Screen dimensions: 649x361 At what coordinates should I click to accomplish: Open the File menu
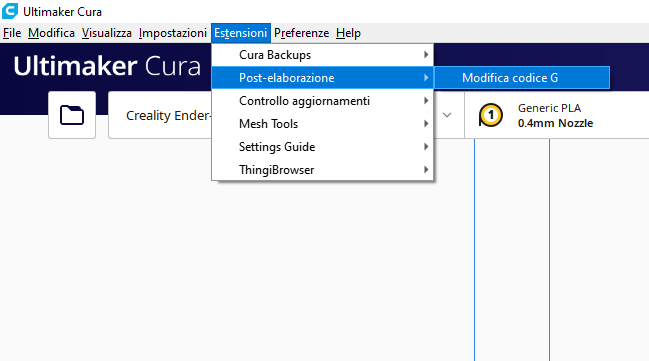[x=12, y=33]
